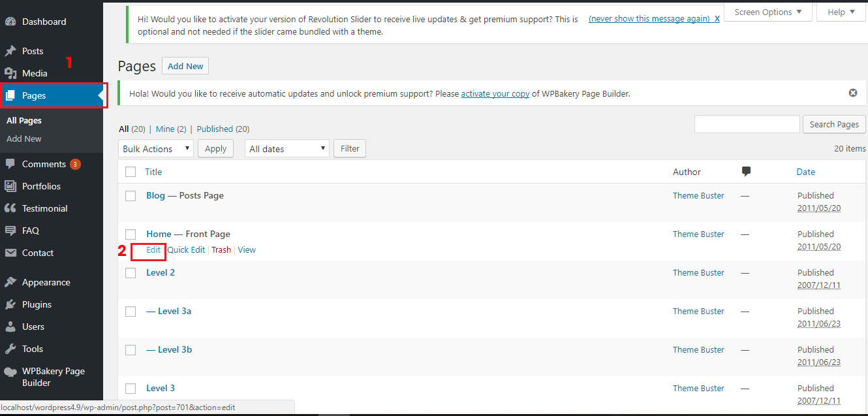868x416 pixels.
Task: Go to Add New in Pages submenu
Action: pos(24,138)
